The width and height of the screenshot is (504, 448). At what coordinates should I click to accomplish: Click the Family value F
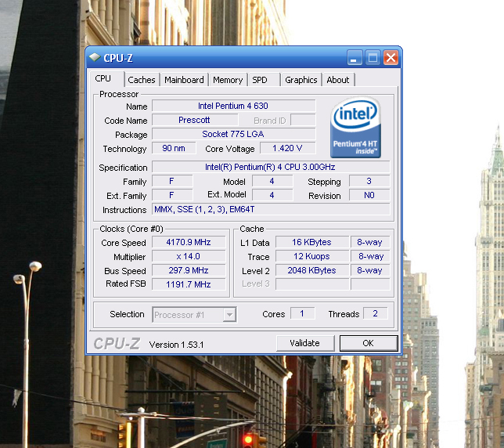pyautogui.click(x=172, y=181)
